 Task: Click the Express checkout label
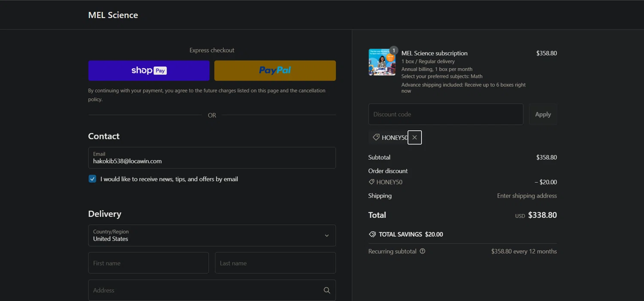coord(212,50)
